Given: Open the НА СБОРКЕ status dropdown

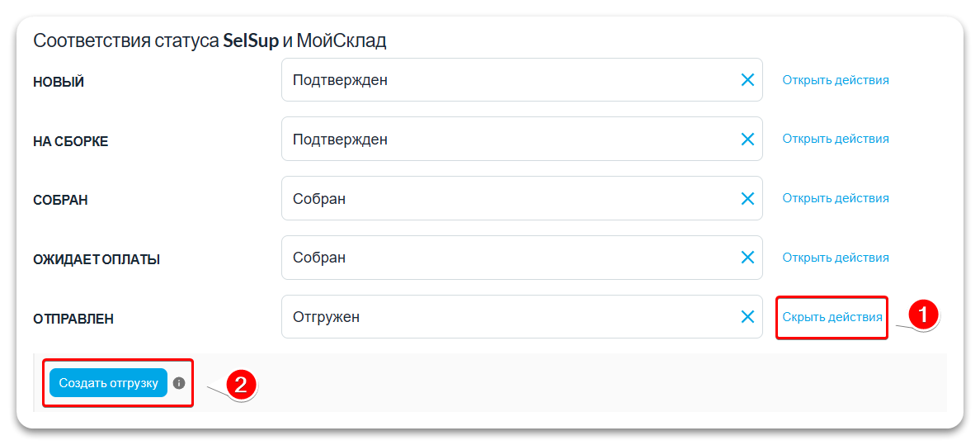Looking at the screenshot, I should point(507,140).
